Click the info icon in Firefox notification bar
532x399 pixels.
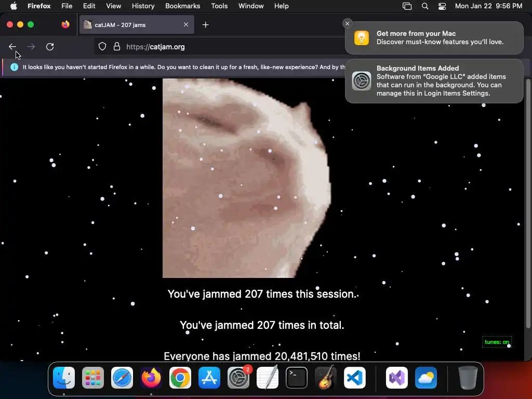(x=14, y=67)
